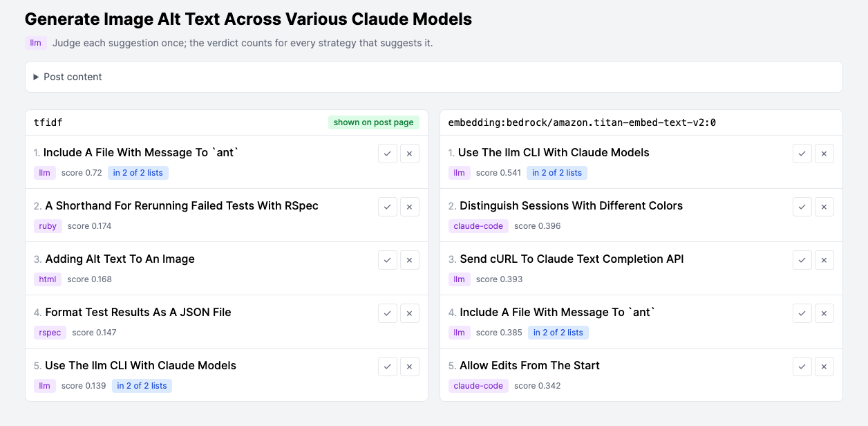Reject the "A Shorthand For Rerunning Failed Tests" suggestion
The image size is (868, 426).
[410, 207]
